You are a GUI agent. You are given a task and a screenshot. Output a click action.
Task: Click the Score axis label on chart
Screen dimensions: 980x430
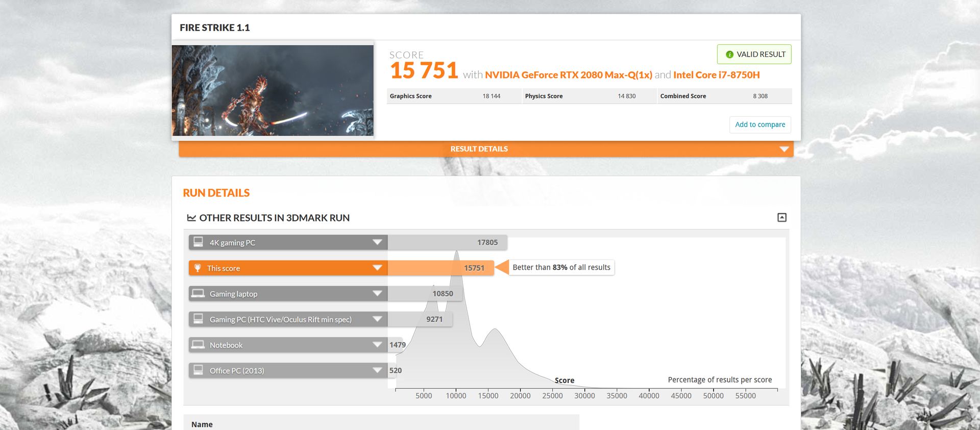pyautogui.click(x=565, y=381)
